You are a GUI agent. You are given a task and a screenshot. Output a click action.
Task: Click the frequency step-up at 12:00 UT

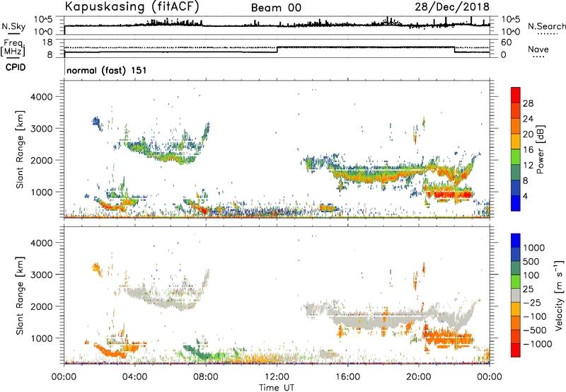(277, 50)
